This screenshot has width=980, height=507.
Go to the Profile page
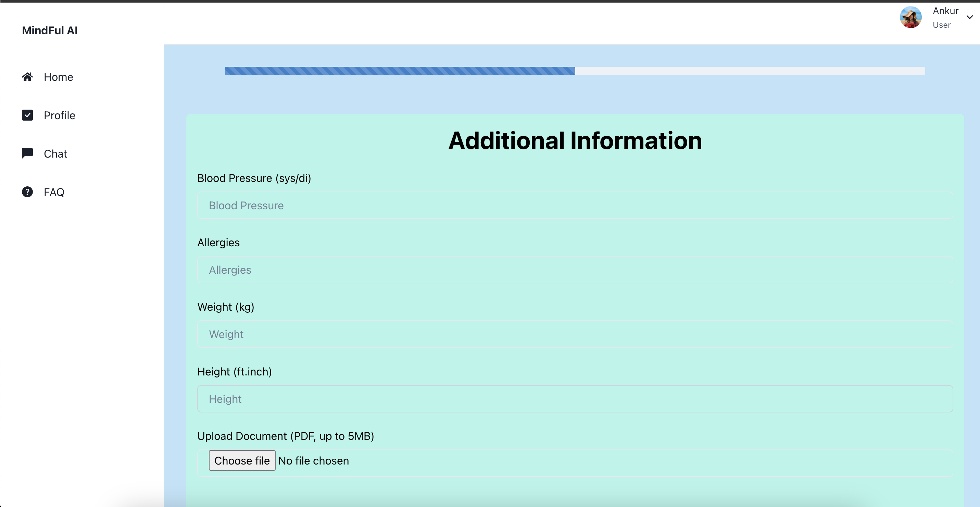tap(59, 115)
